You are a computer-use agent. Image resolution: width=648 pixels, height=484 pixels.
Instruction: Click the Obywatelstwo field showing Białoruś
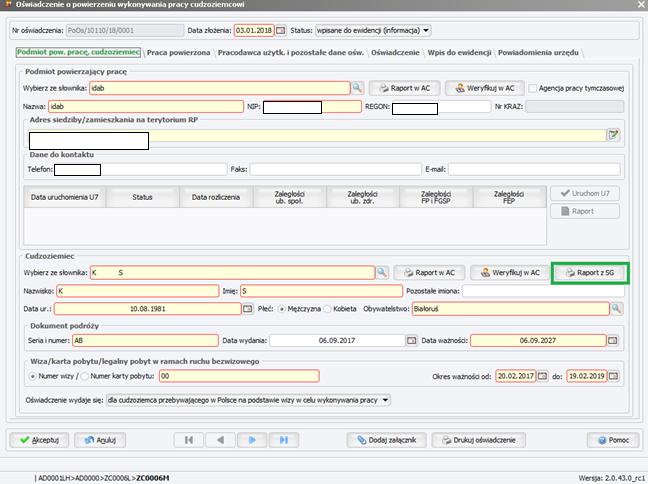coord(511,309)
